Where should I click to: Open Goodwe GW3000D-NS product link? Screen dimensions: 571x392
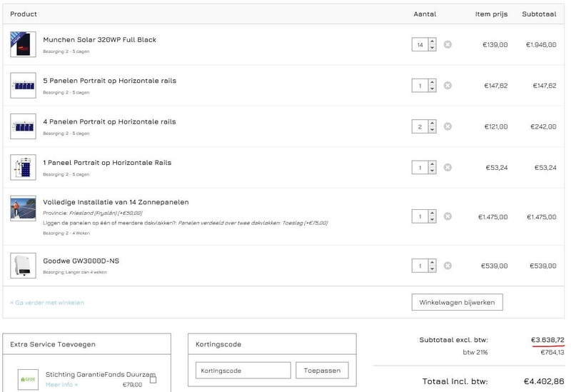(x=81, y=261)
